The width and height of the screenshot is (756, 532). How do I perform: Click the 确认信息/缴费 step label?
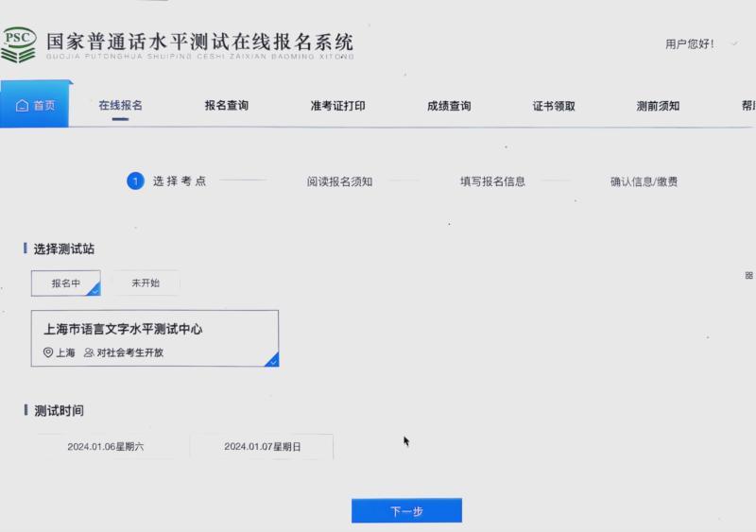(644, 181)
